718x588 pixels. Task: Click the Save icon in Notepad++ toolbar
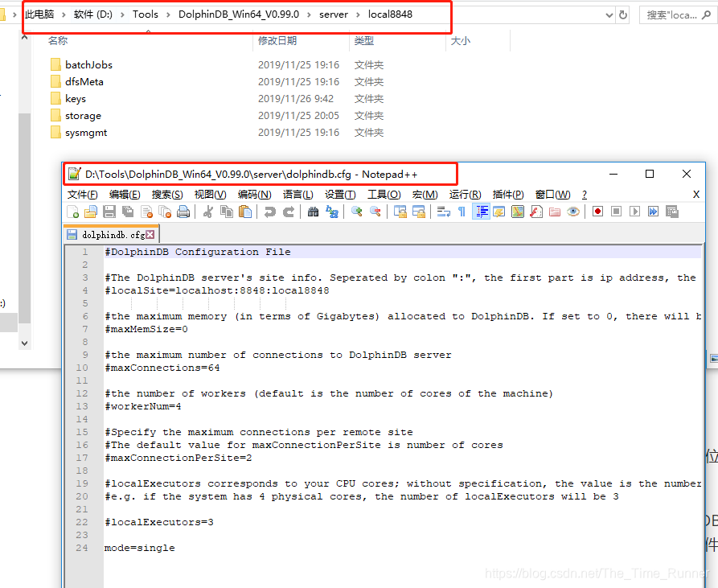click(x=109, y=212)
